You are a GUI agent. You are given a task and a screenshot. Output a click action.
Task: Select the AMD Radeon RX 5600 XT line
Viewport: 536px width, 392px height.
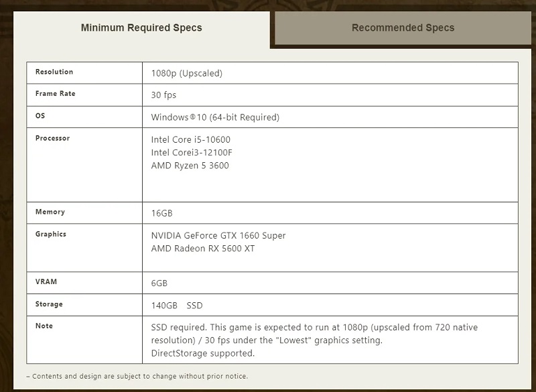(x=203, y=249)
